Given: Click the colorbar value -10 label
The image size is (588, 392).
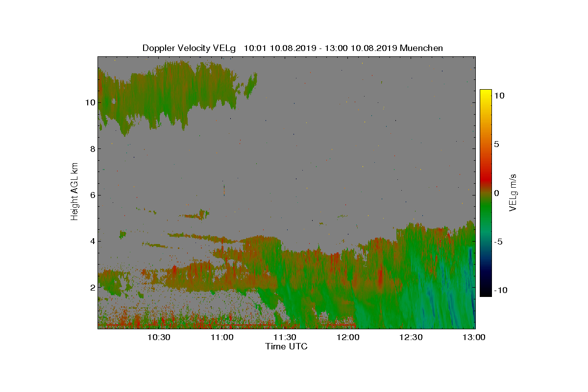Looking at the screenshot, I should click(500, 290).
